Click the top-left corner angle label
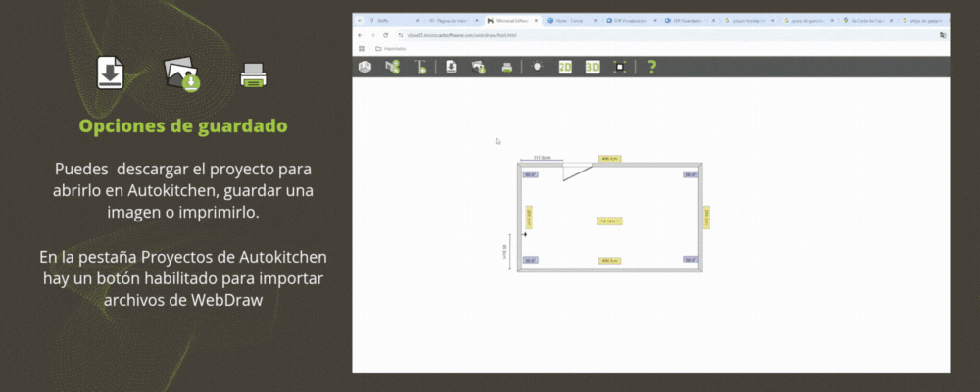Image resolution: width=980 pixels, height=392 pixels. pyautogui.click(x=529, y=175)
